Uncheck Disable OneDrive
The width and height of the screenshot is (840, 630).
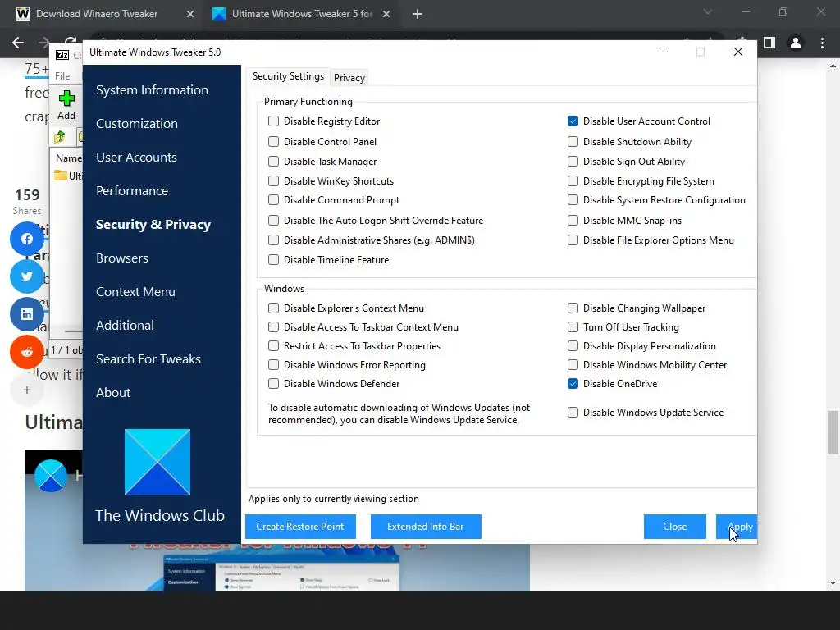tap(573, 384)
